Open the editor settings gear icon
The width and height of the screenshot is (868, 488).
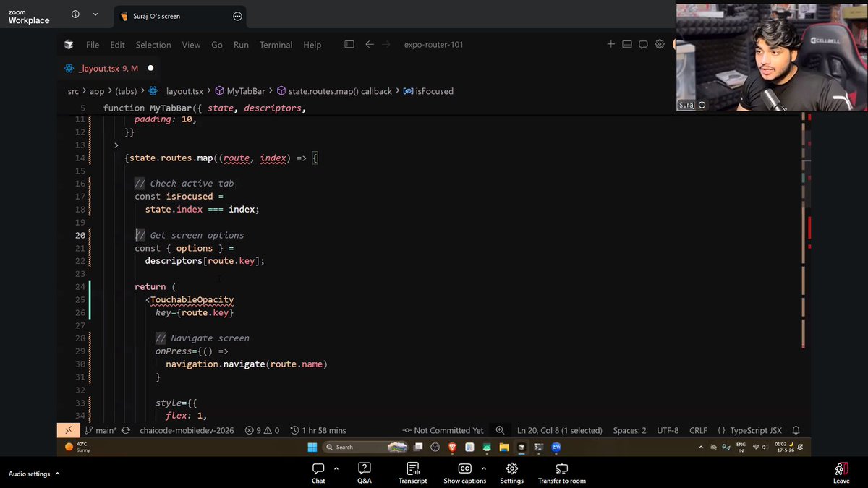pyautogui.click(x=660, y=44)
